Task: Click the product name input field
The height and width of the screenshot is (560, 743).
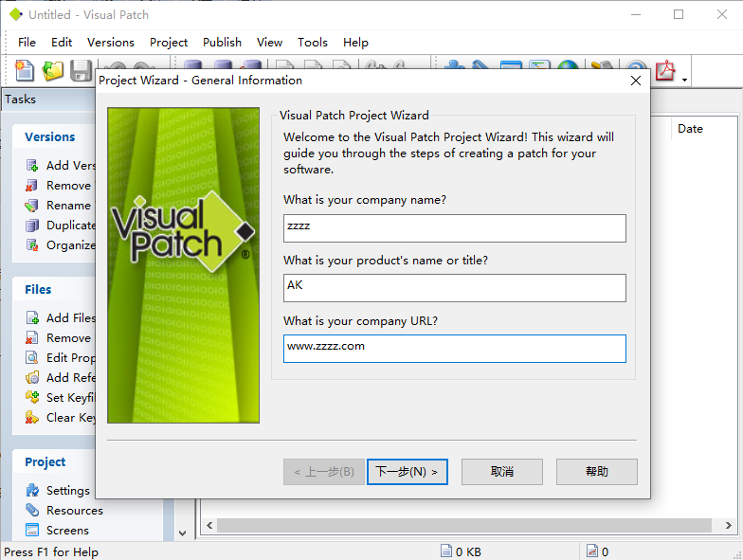Action: (x=455, y=288)
